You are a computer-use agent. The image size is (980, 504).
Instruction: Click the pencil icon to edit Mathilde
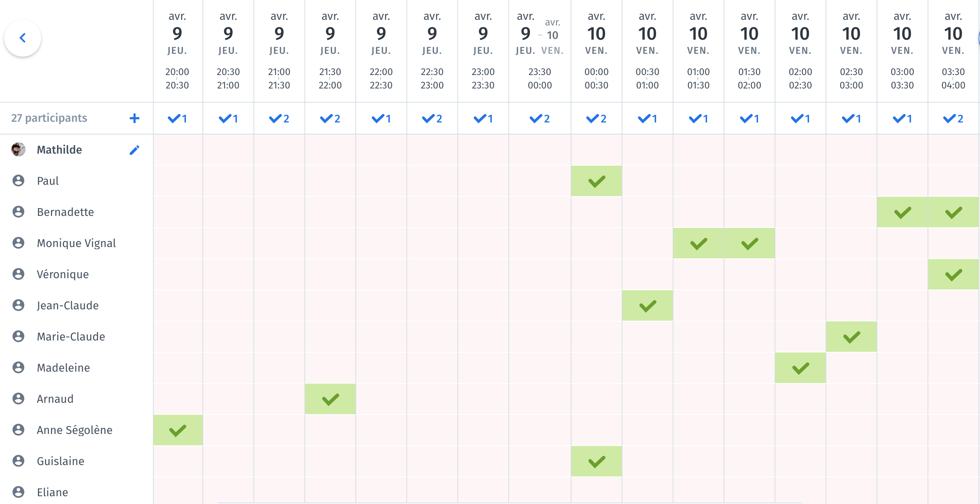[134, 150]
